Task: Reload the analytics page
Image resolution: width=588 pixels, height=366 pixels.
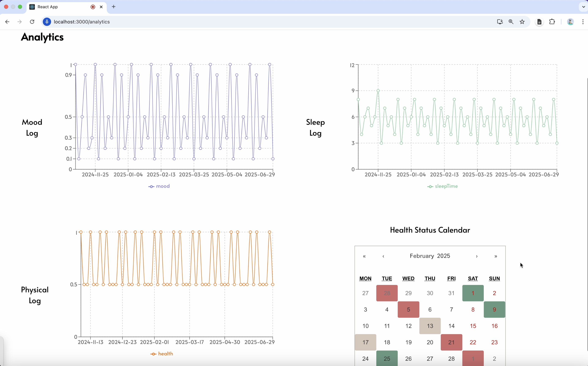Action: (32, 22)
